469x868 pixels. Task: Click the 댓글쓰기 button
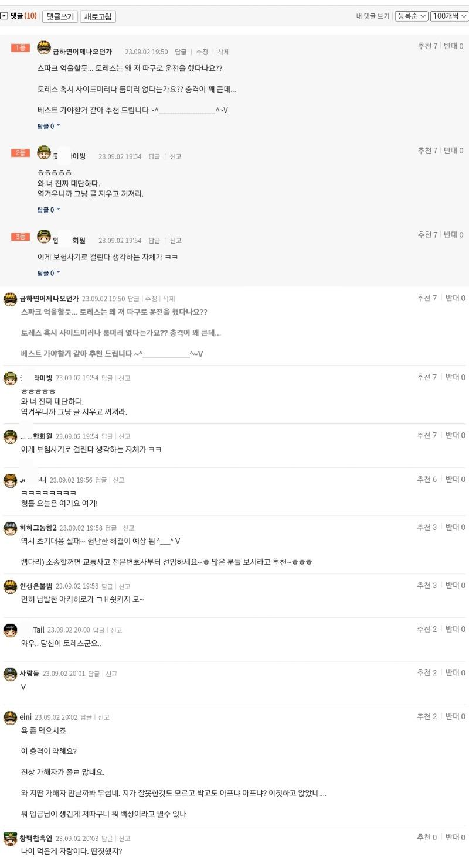click(60, 16)
